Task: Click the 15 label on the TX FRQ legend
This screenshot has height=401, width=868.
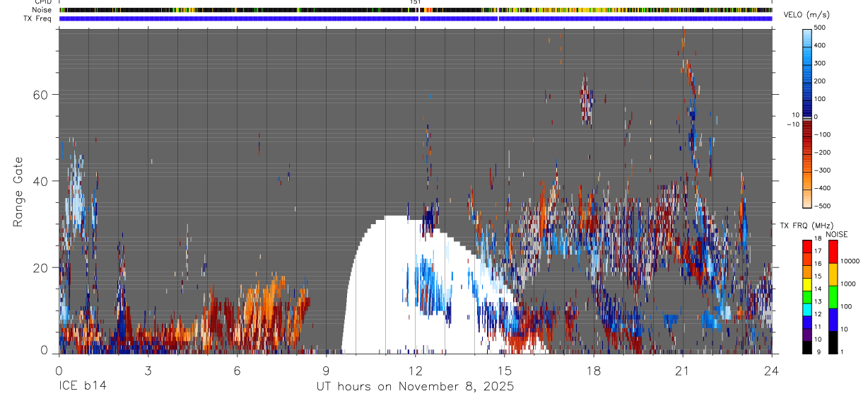Action: click(x=816, y=277)
